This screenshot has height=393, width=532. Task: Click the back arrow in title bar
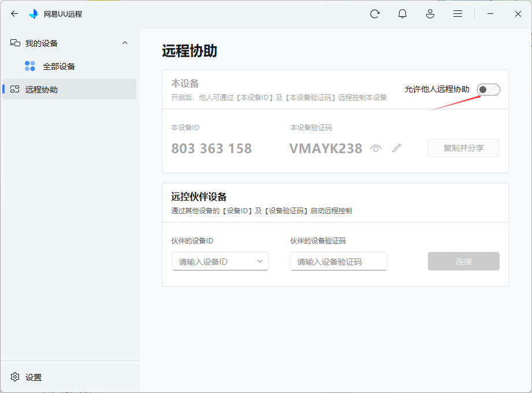pos(14,14)
